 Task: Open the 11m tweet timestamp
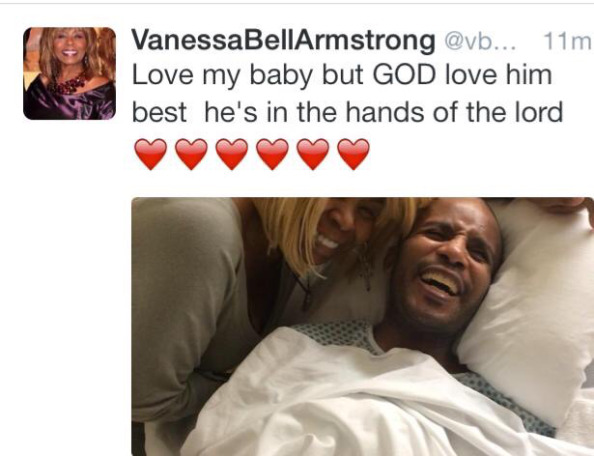(568, 41)
